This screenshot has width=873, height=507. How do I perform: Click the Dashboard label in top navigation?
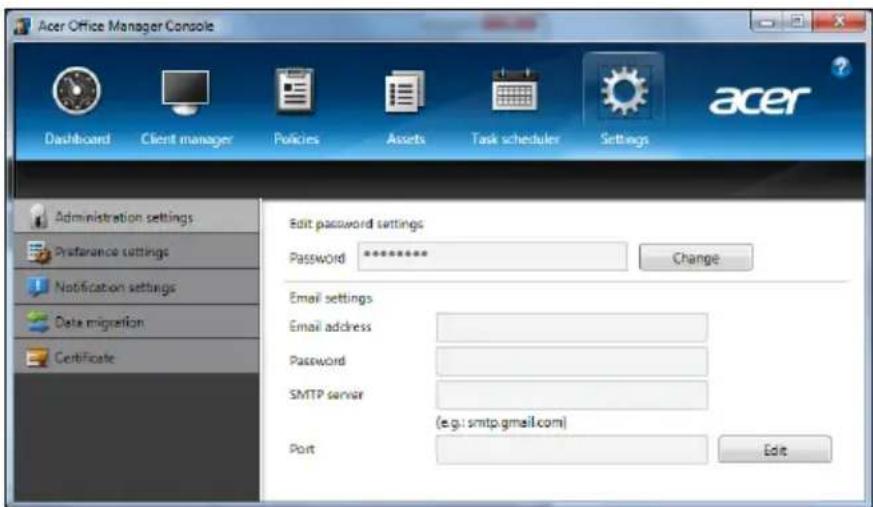coord(77,139)
